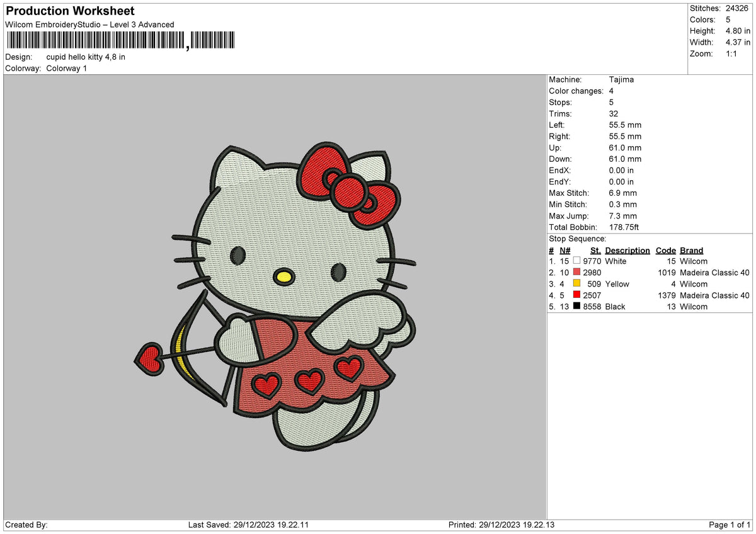Select the 'Colors:' value 5
The width and height of the screenshot is (756, 534).
[728, 20]
